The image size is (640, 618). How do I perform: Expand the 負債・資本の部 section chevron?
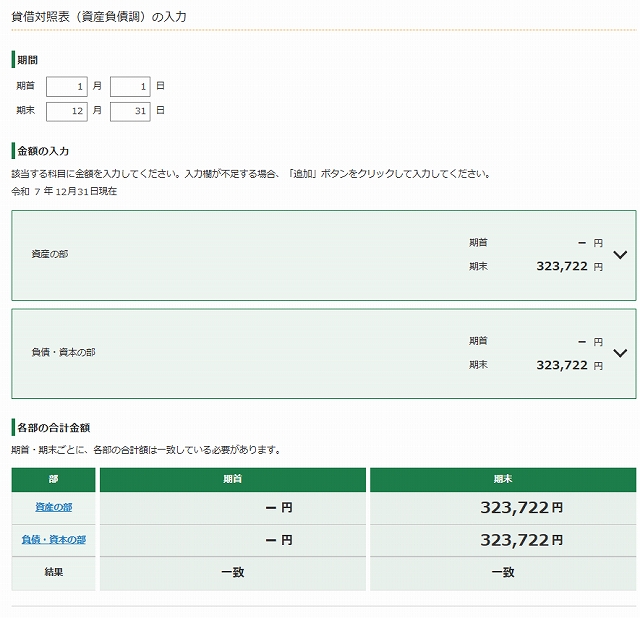620,353
